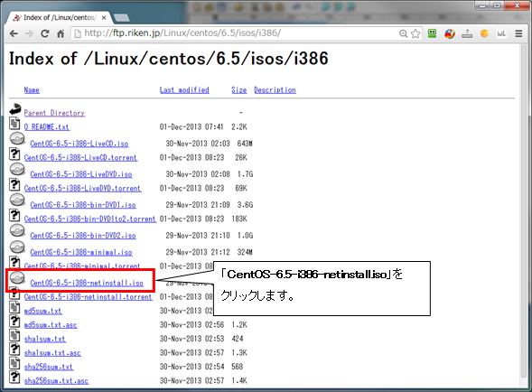Open the sha1sum.txt.asc link
Viewport: 532px width, 392px height.
tap(52, 353)
